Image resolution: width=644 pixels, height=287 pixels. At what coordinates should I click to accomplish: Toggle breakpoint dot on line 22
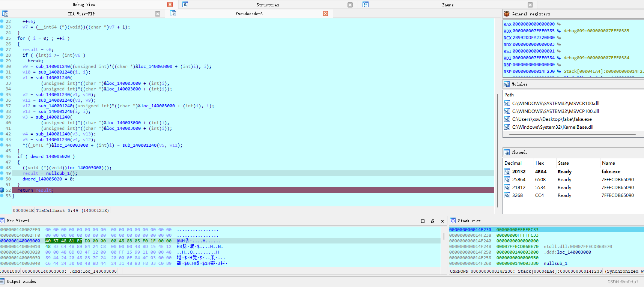2,21
